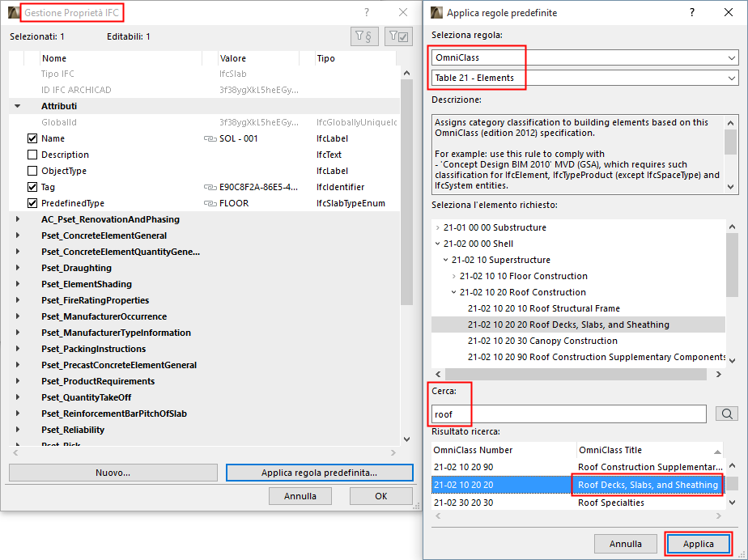748x560 pixels.
Task: Expand Pset_Draughting property set
Action: (x=18, y=268)
